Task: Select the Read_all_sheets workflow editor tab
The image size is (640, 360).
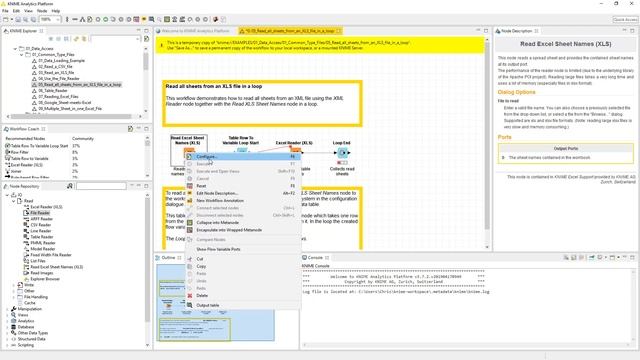Action: coord(290,31)
